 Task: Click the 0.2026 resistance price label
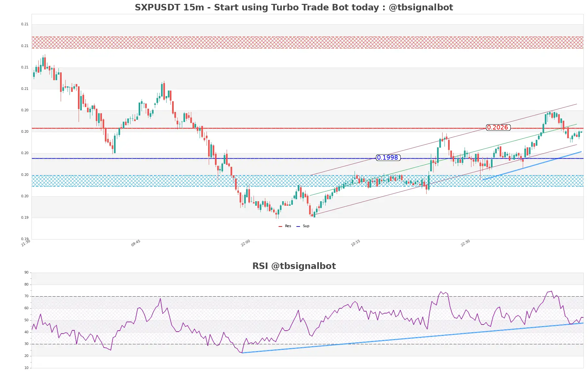(498, 128)
